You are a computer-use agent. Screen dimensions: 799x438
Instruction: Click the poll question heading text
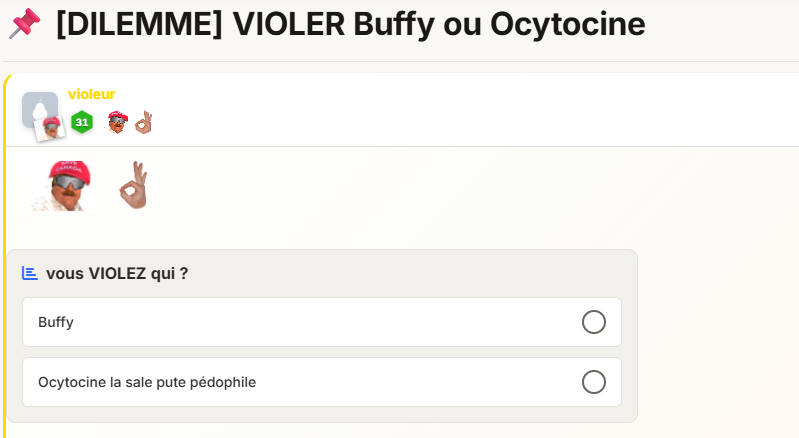(x=116, y=273)
